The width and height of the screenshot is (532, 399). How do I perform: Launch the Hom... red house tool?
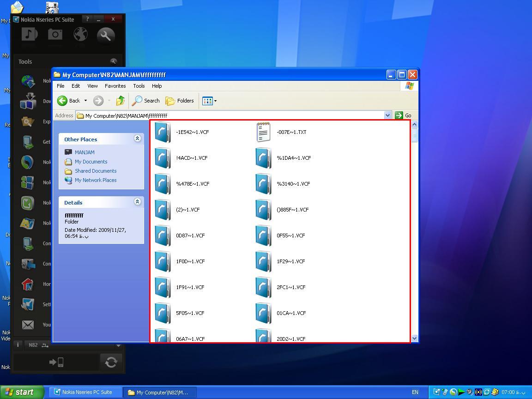pos(28,284)
